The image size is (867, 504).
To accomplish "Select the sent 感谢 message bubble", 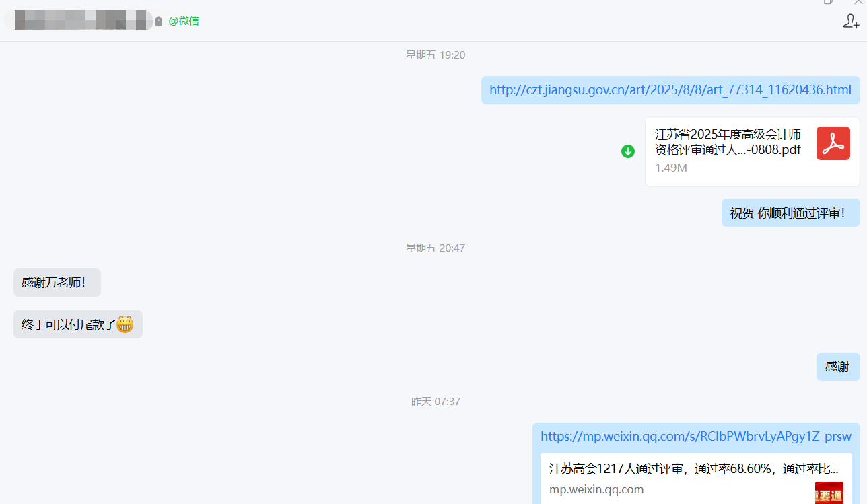I will pyautogui.click(x=837, y=367).
